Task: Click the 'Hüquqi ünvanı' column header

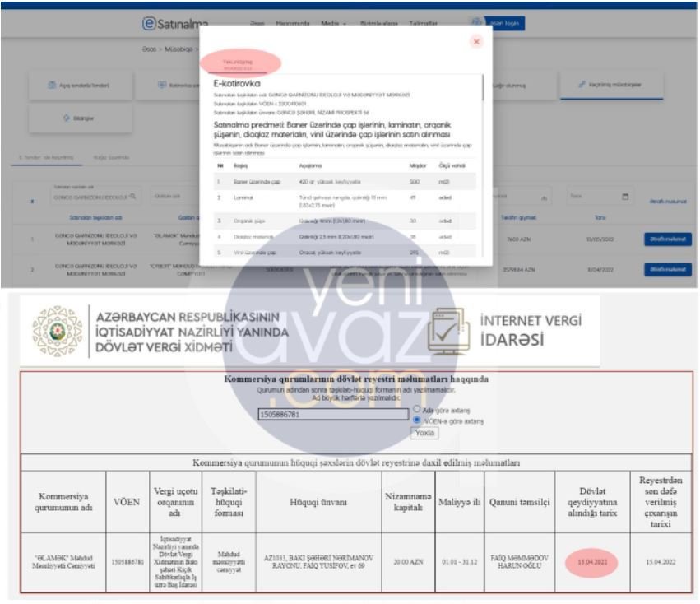Action: click(318, 502)
